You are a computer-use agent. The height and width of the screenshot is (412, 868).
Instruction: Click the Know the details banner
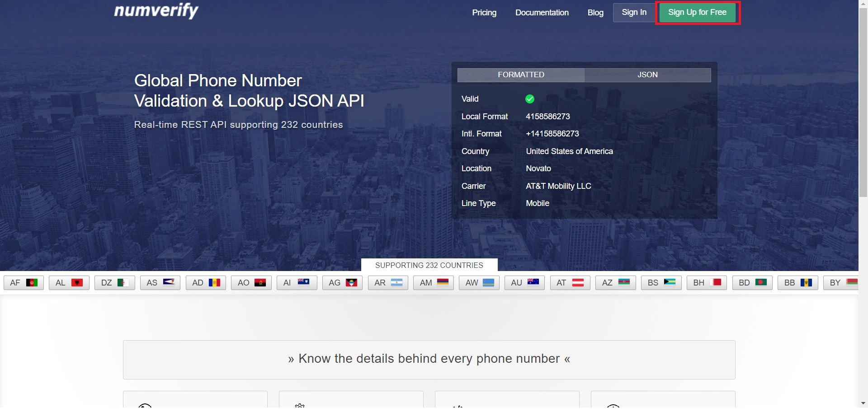[429, 360]
